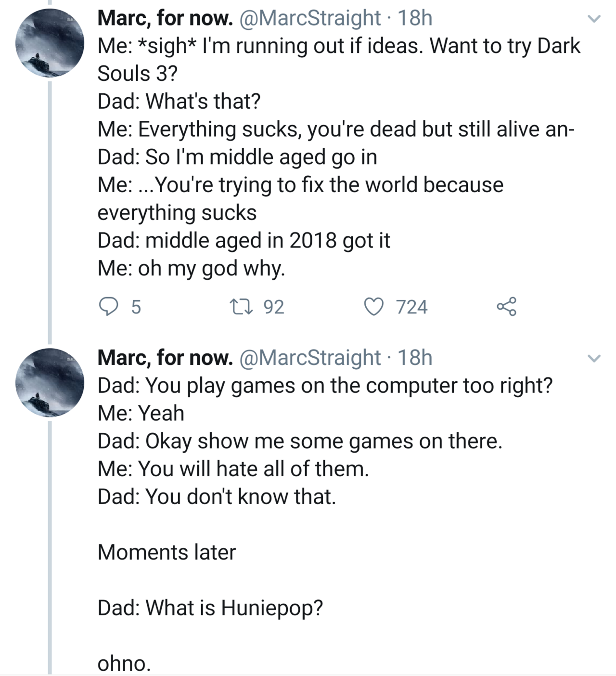616x676 pixels.
Task: Expand the first tweet's chevron menu
Action: (594, 19)
